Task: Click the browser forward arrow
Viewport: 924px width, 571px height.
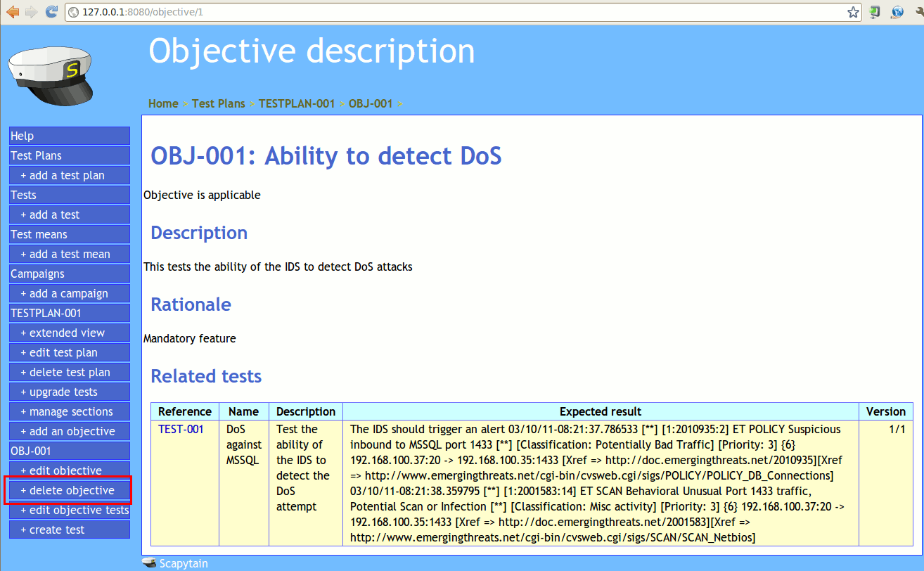Action: 32,12
